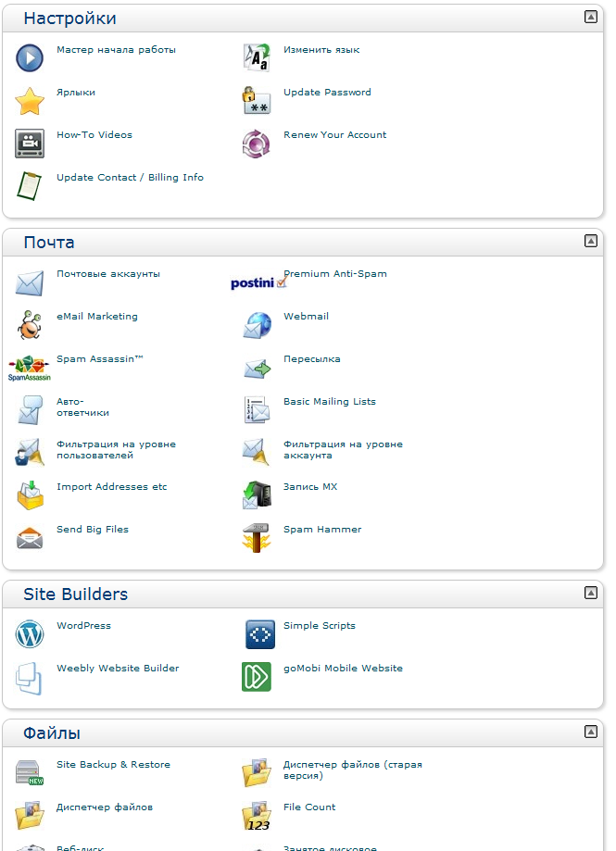Open the goMobi Mobile Website link
The image size is (616, 851).
[x=343, y=669]
